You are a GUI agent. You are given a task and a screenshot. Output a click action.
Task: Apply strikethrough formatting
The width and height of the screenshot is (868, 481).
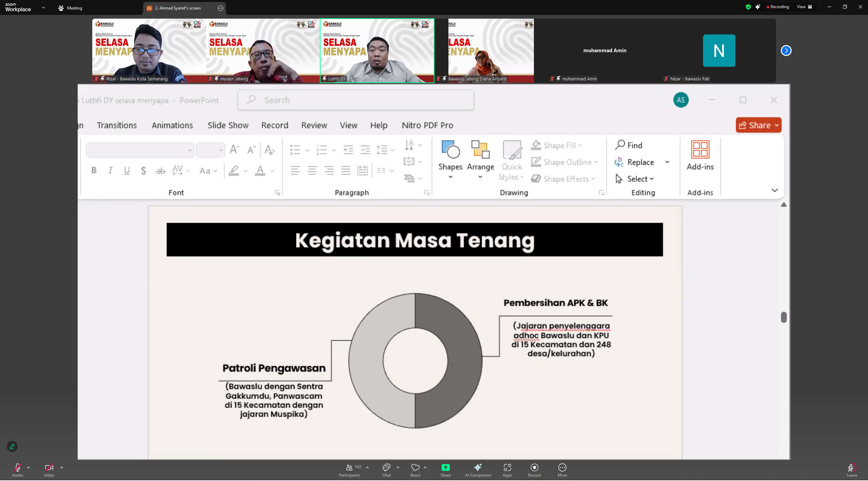click(160, 171)
